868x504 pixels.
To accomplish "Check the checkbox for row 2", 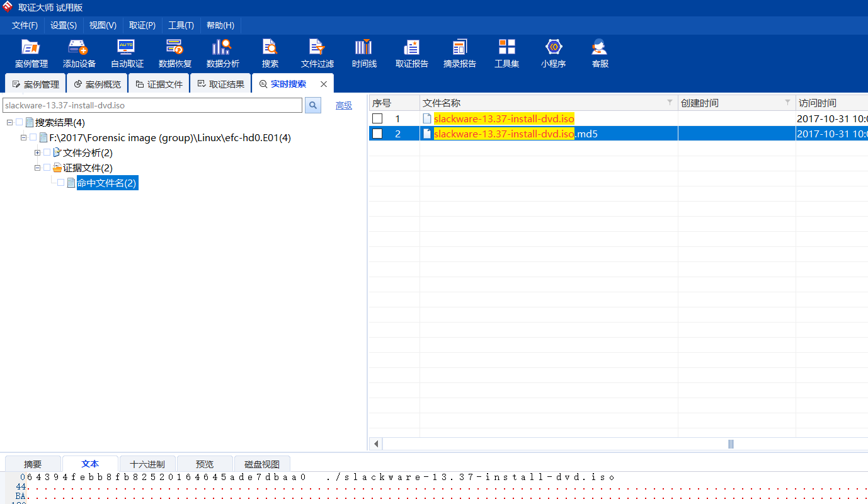I will pos(377,134).
